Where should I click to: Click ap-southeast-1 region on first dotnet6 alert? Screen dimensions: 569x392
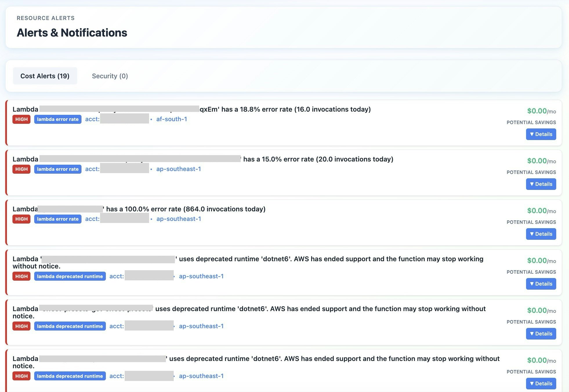(201, 276)
